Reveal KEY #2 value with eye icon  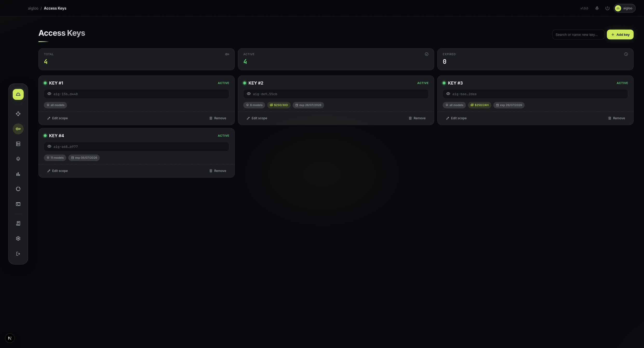249,94
